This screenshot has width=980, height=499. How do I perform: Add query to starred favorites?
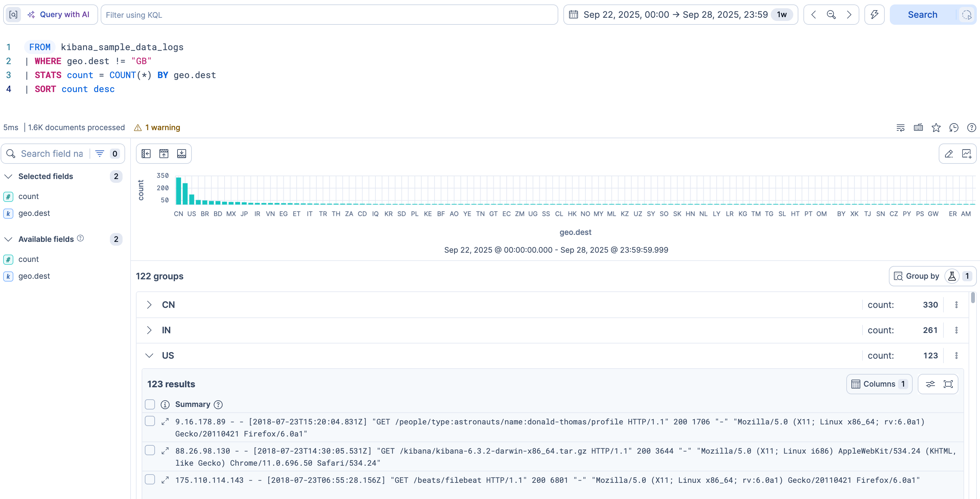point(936,127)
